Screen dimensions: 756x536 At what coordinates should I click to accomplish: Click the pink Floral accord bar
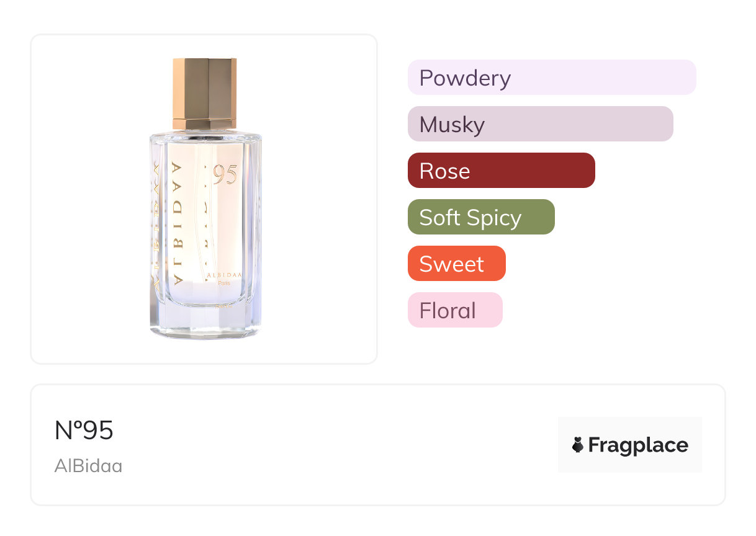click(x=454, y=310)
